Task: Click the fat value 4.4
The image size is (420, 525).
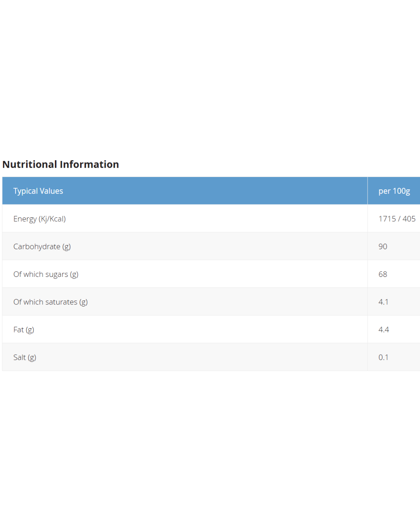Action: [383, 330]
